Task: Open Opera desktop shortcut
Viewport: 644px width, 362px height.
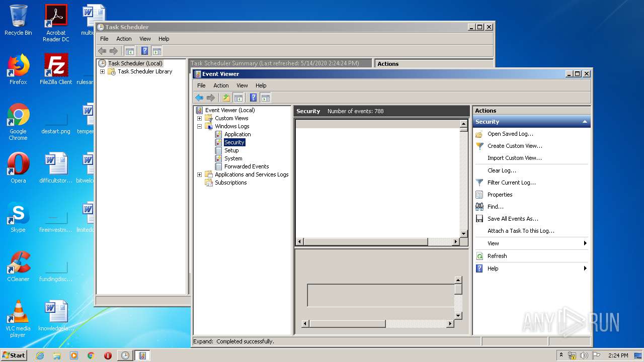Action: pyautogui.click(x=18, y=168)
